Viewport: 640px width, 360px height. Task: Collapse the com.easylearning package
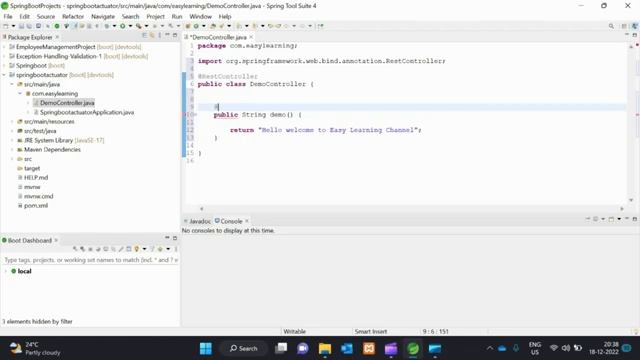tap(20, 94)
